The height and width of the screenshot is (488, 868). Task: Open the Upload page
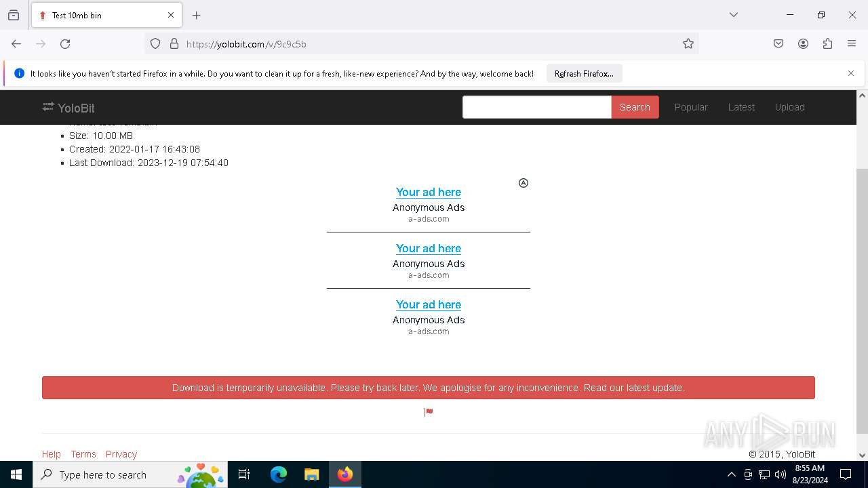790,107
